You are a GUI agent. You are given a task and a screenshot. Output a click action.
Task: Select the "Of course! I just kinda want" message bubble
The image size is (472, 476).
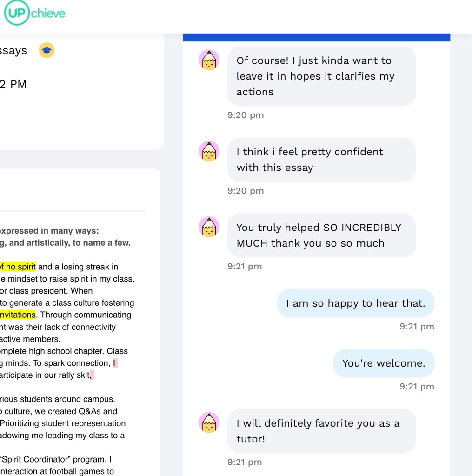click(x=321, y=76)
